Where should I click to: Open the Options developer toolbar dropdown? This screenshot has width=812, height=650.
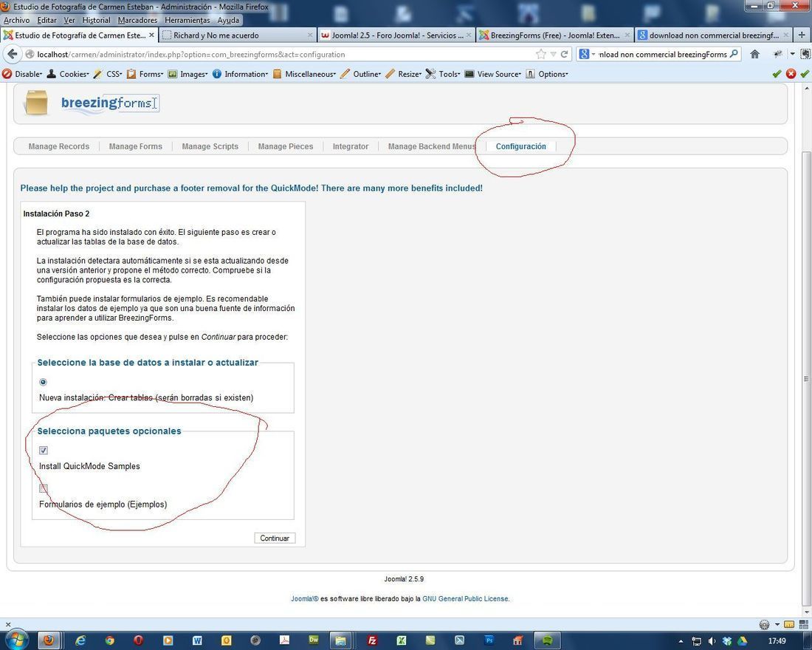(547, 74)
